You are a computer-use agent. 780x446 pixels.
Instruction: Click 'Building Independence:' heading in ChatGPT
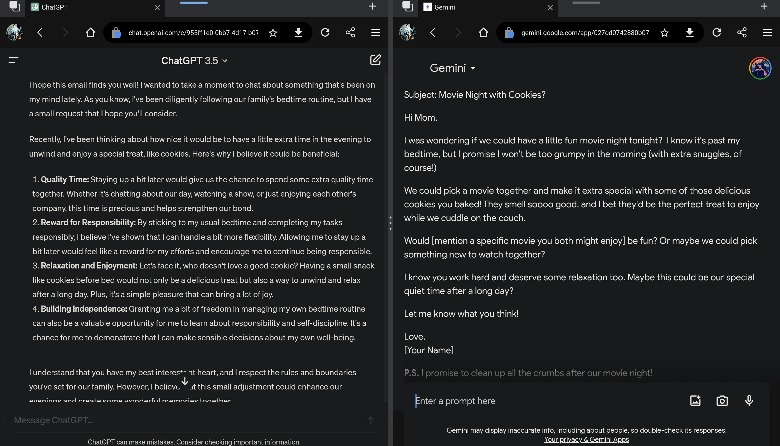pos(84,309)
